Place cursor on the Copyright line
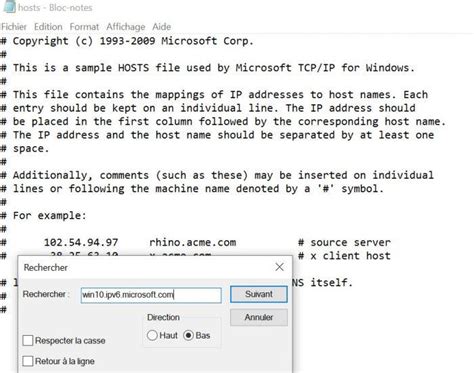 pos(127,41)
